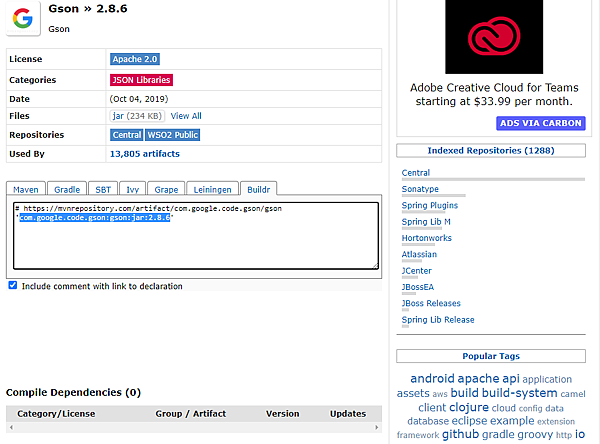Screen dimensions: 600x444
Task: Open the cloud tag
Action: pos(504,408)
